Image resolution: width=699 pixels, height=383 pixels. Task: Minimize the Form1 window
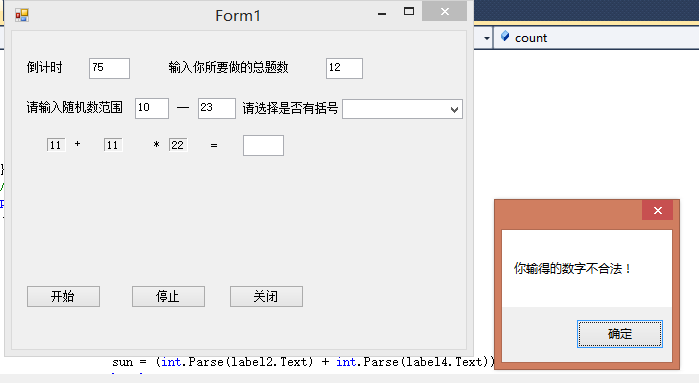[382, 13]
